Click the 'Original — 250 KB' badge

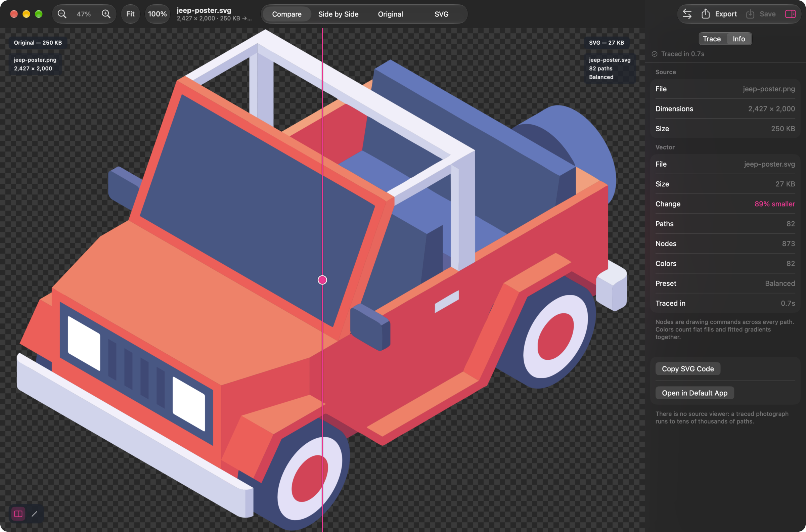tap(38, 43)
